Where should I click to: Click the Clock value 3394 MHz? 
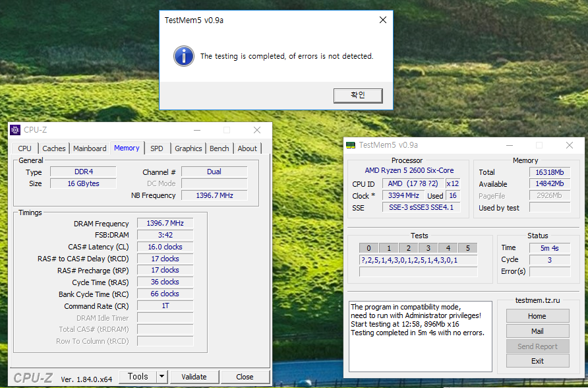[x=403, y=195]
